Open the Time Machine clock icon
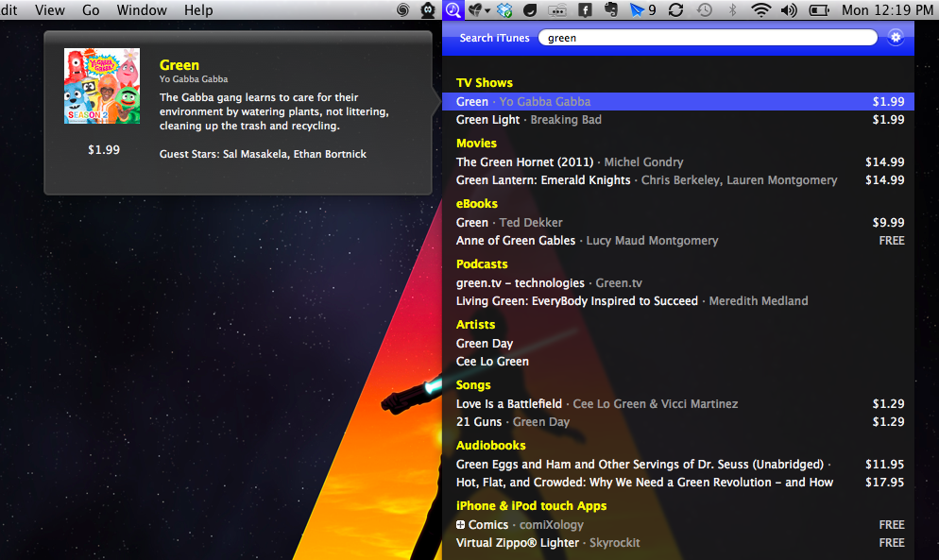The width and height of the screenshot is (939, 560). [x=705, y=9]
